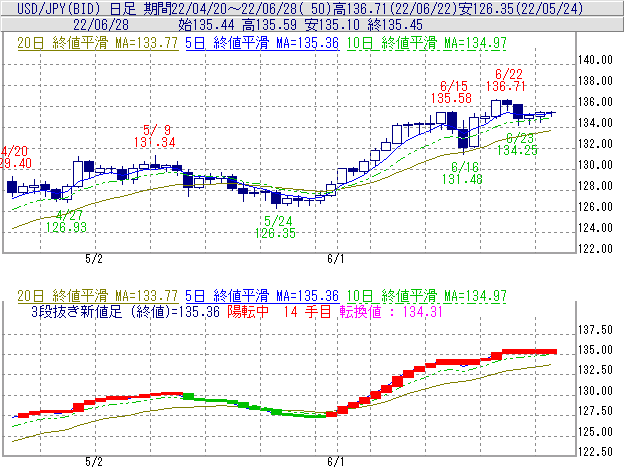The height and width of the screenshot is (475, 624).
Task: Click the 135.00 axis label in lower chart
Action: [595, 350]
